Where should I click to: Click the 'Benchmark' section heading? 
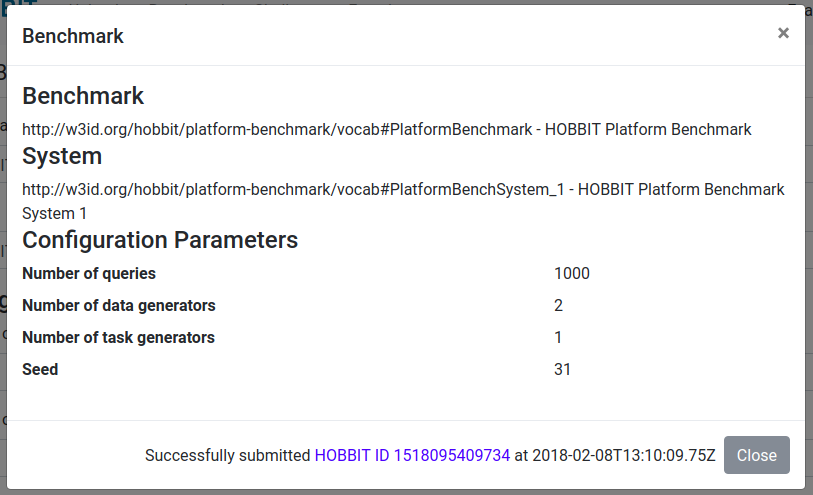coord(83,96)
